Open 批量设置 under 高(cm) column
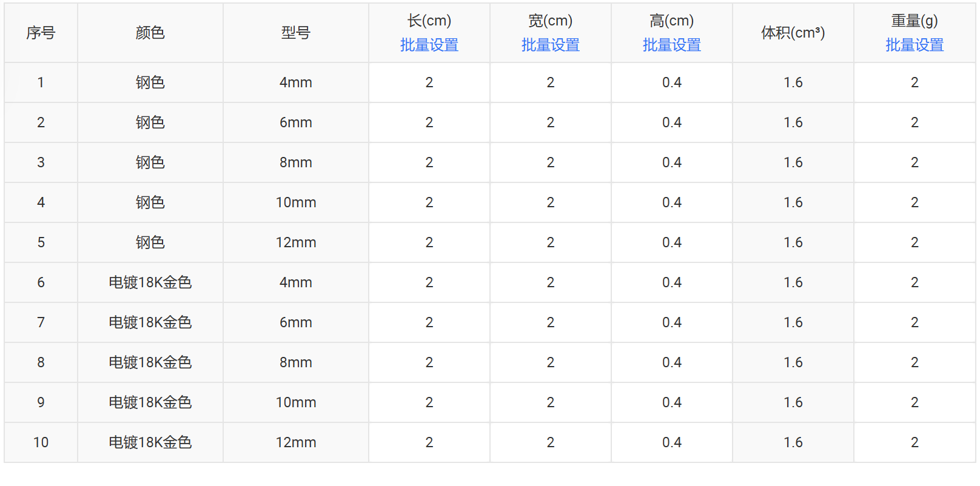This screenshot has height=486, width=980. pos(671,45)
